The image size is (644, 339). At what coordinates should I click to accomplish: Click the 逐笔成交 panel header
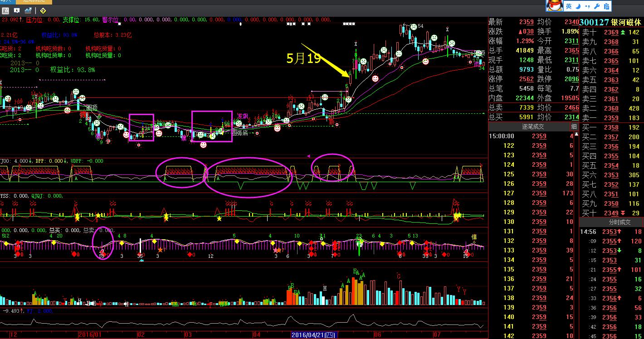(529, 127)
